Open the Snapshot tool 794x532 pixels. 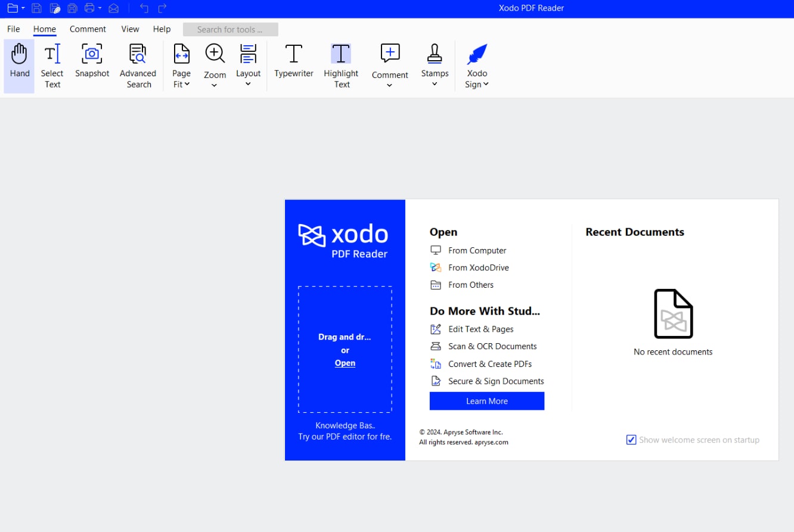pyautogui.click(x=92, y=64)
